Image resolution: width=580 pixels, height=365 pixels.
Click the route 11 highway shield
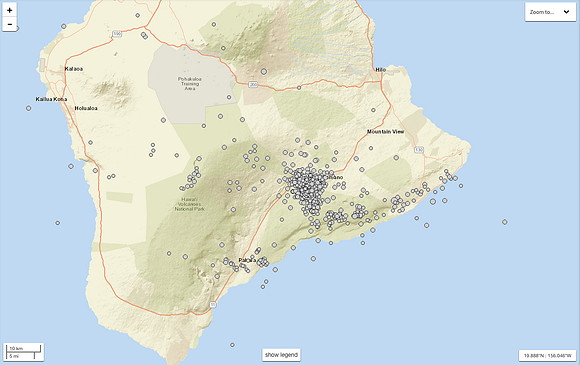213,304
